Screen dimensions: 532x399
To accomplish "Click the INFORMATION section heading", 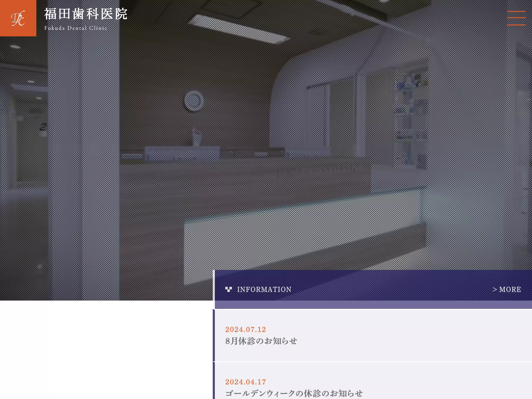I will click(x=264, y=289).
